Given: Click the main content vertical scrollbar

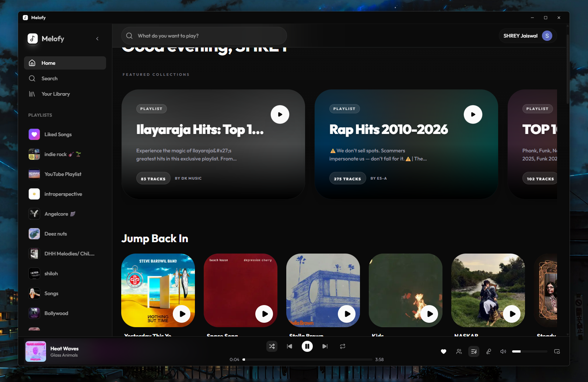Looking at the screenshot, I should (x=568, y=69).
